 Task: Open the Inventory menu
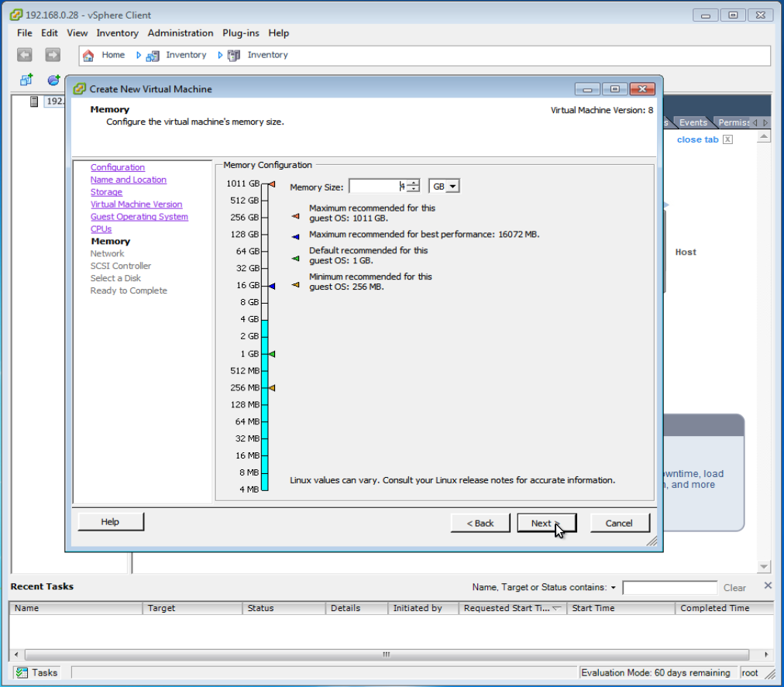(118, 33)
